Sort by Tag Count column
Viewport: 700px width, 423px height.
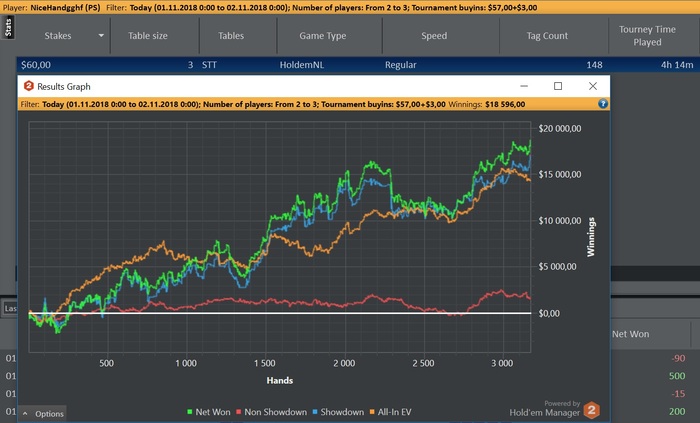tap(547, 36)
